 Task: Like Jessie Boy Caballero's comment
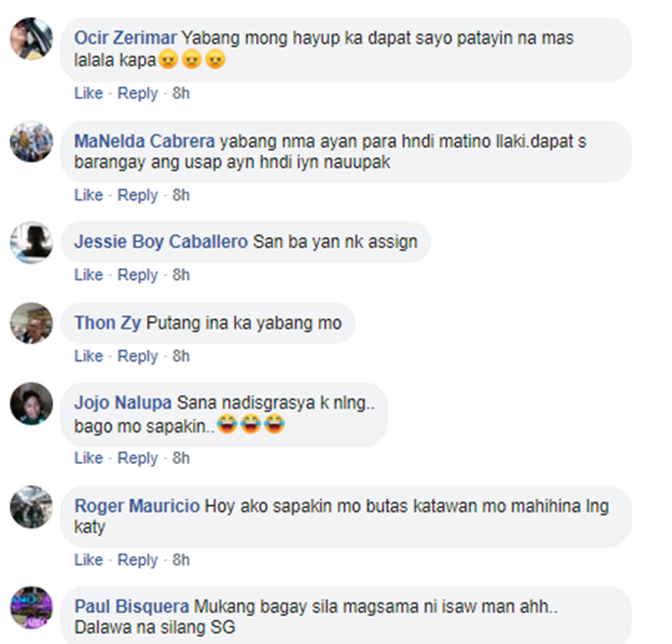tap(89, 275)
